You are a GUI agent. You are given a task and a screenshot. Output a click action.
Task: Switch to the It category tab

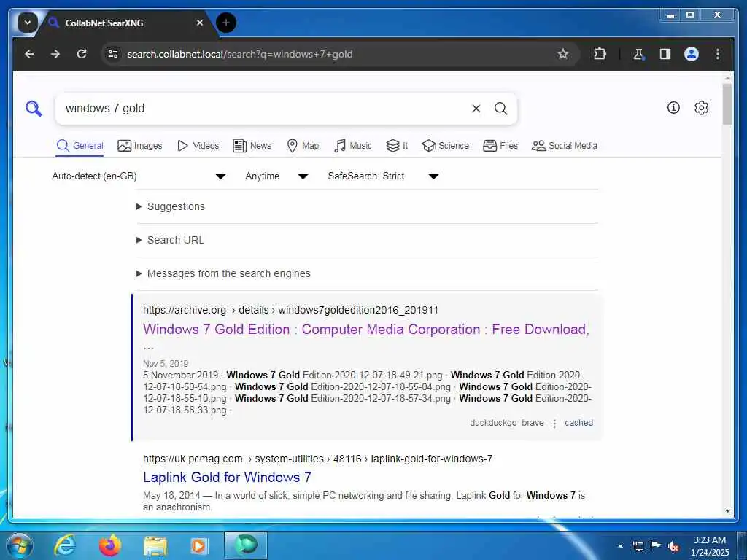pyautogui.click(x=397, y=146)
